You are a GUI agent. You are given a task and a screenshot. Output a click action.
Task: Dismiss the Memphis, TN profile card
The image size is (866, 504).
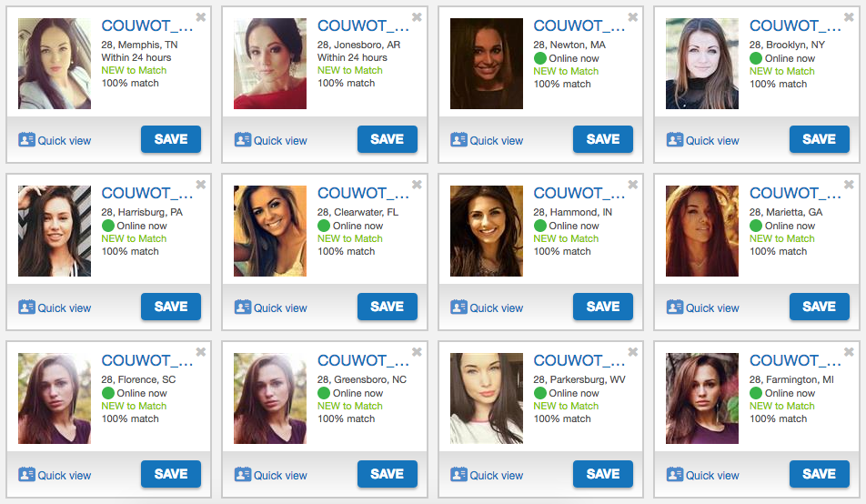click(x=201, y=17)
